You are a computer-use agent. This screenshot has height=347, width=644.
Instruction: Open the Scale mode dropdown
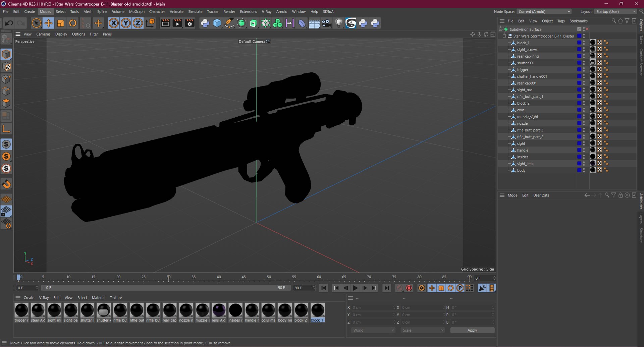(423, 330)
